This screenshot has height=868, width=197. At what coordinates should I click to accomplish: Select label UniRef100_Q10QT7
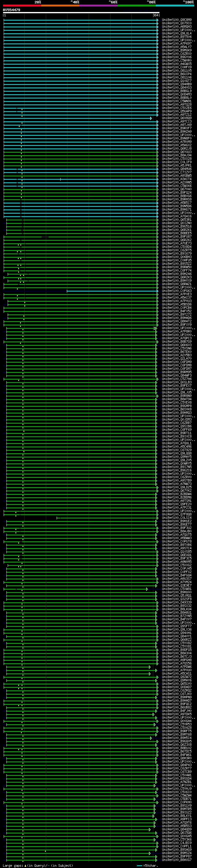[x=177, y=81]
